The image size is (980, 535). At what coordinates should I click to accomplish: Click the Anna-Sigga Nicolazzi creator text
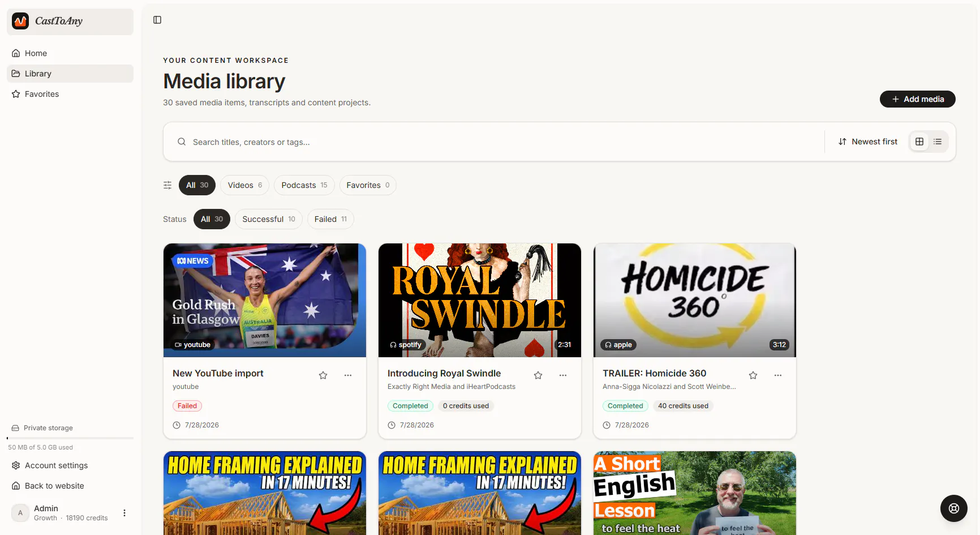[x=669, y=387]
